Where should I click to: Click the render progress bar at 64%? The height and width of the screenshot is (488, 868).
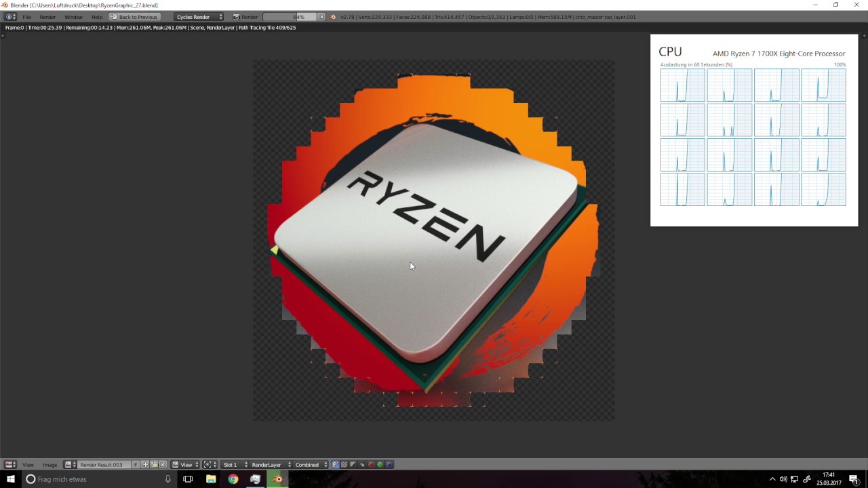pos(290,17)
